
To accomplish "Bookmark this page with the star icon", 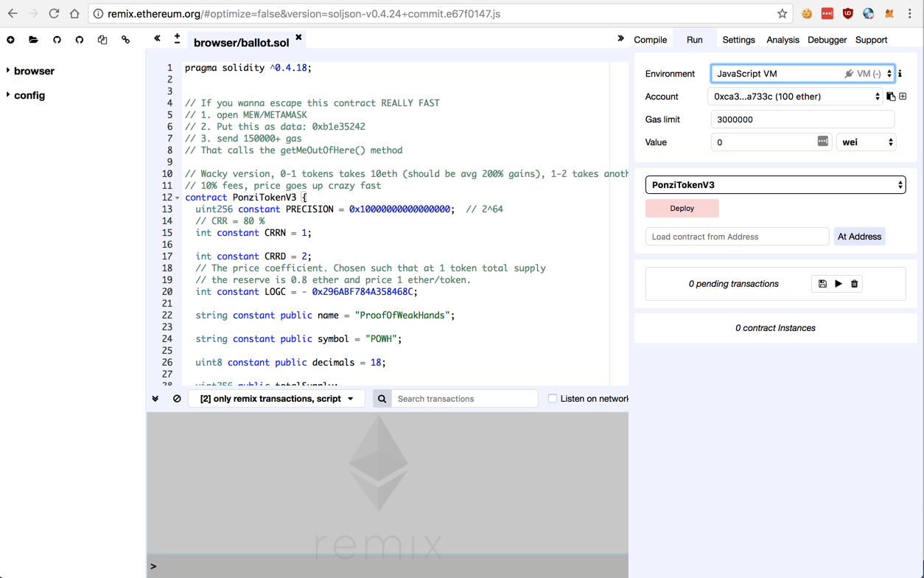I will 782,13.
